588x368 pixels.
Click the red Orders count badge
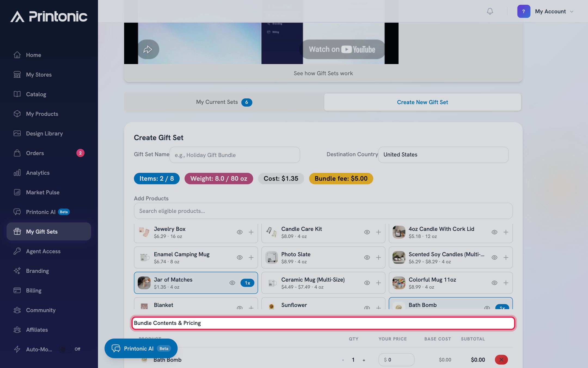click(80, 153)
